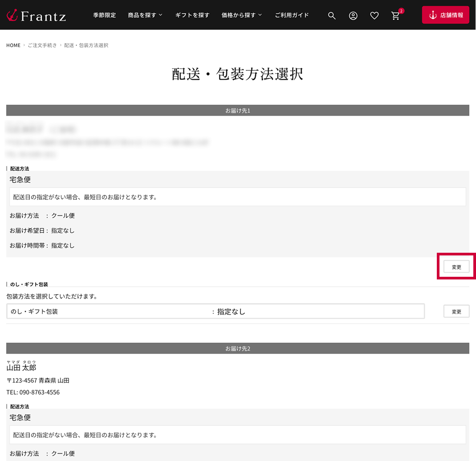Click 変更 button for delivery method

click(x=456, y=267)
